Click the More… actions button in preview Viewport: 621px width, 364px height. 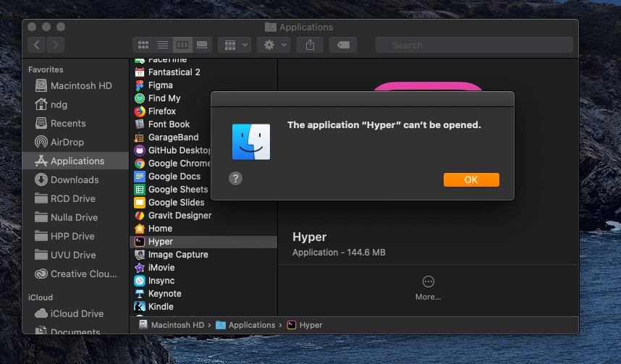[x=428, y=288]
